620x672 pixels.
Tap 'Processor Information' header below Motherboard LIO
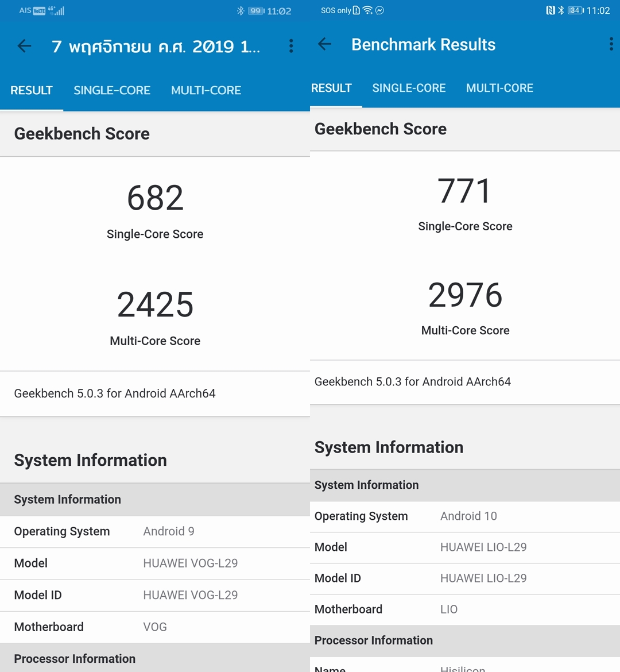(x=374, y=640)
